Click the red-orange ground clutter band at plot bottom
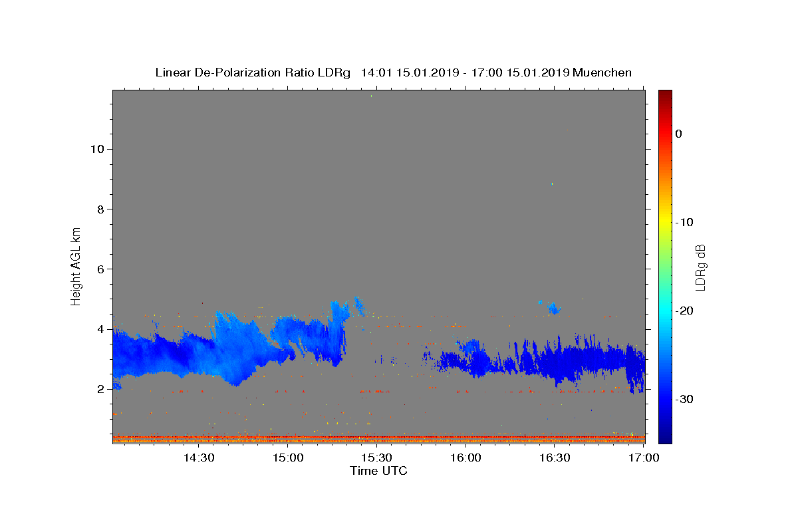The image size is (798, 532). (378, 438)
